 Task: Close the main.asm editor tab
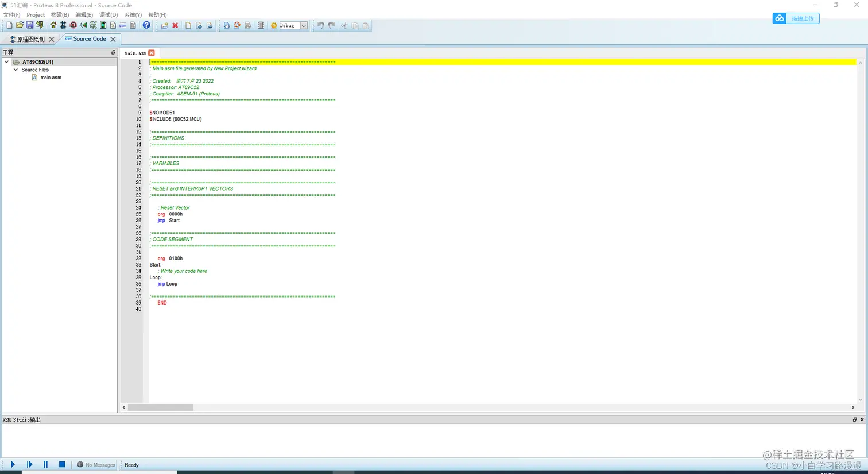click(152, 53)
